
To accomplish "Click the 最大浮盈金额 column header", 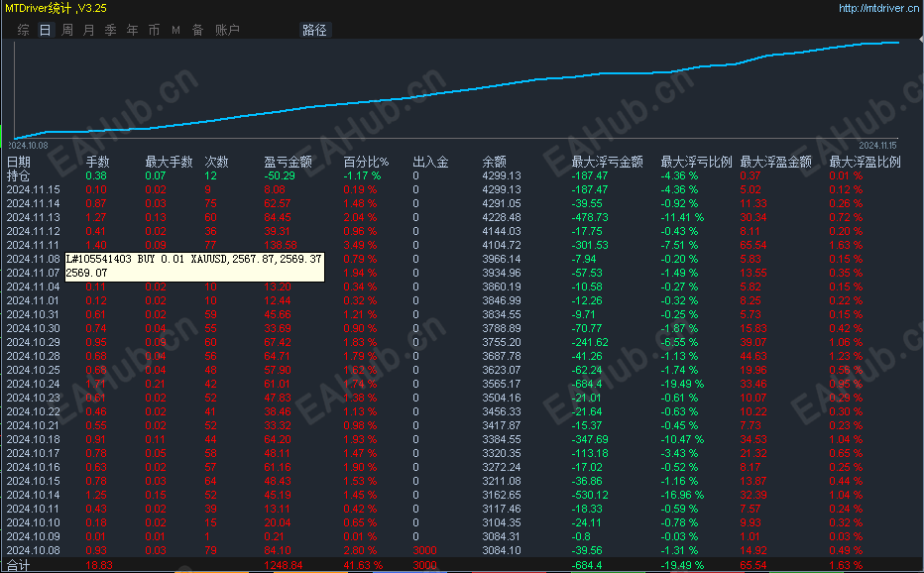I will click(x=775, y=162).
